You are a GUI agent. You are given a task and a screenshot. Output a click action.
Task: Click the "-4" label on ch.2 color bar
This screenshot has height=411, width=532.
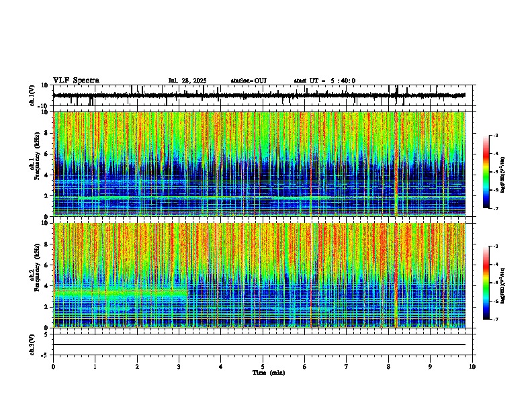click(x=495, y=265)
